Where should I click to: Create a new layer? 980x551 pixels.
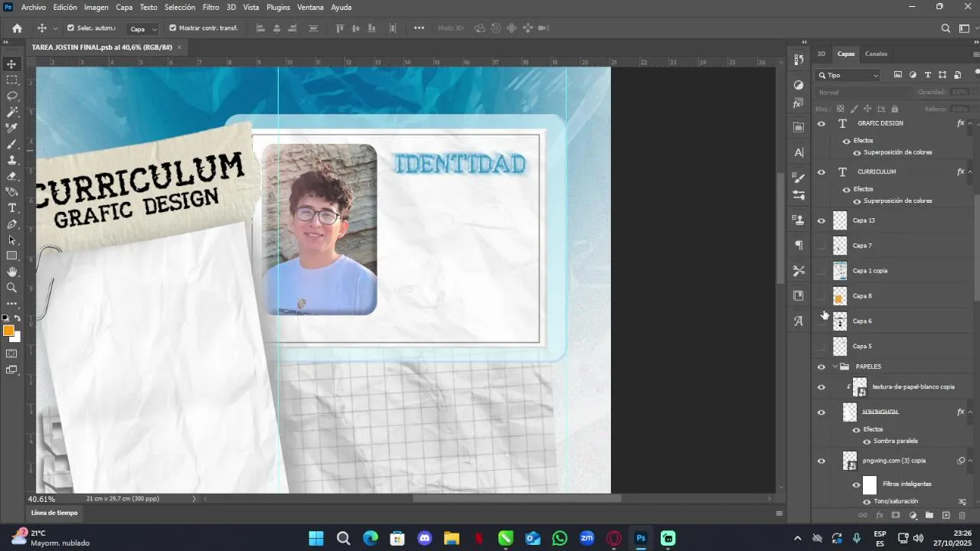[946, 516]
